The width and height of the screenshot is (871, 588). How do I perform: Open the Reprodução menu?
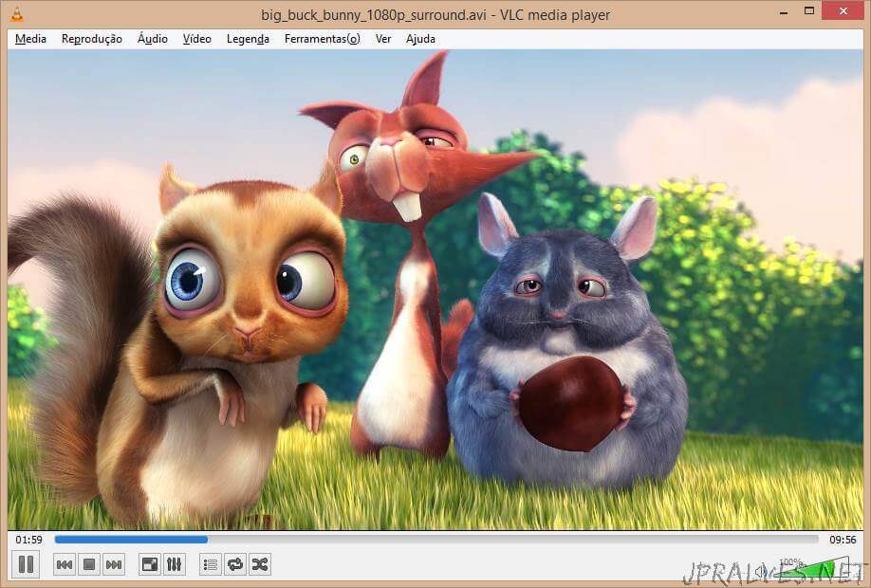[x=92, y=39]
